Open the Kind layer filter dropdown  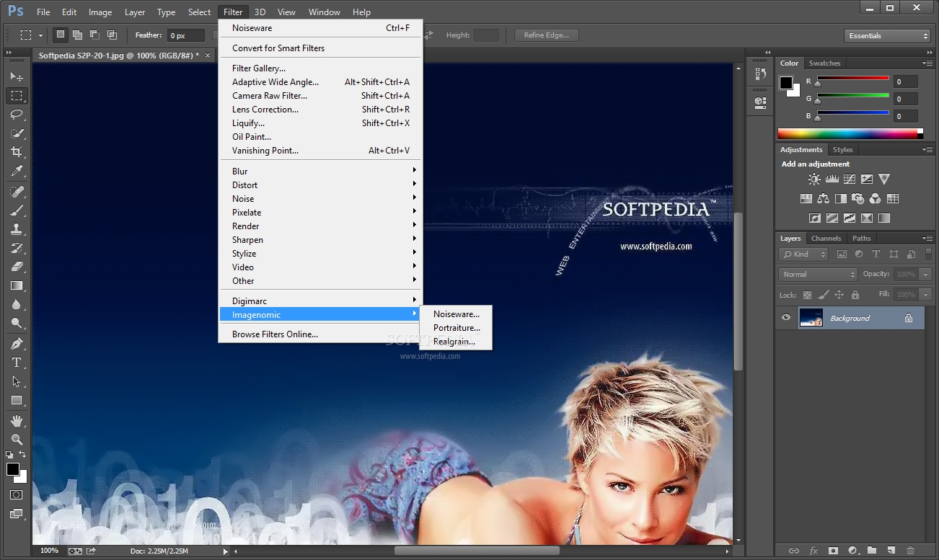click(x=804, y=254)
